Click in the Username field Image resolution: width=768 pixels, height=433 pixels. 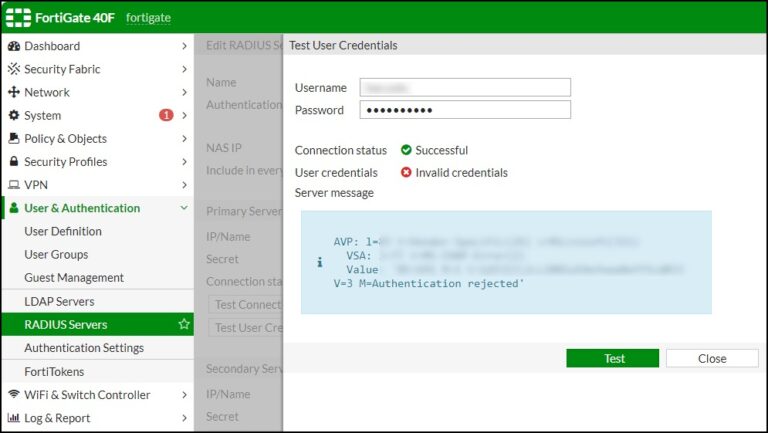pos(465,87)
